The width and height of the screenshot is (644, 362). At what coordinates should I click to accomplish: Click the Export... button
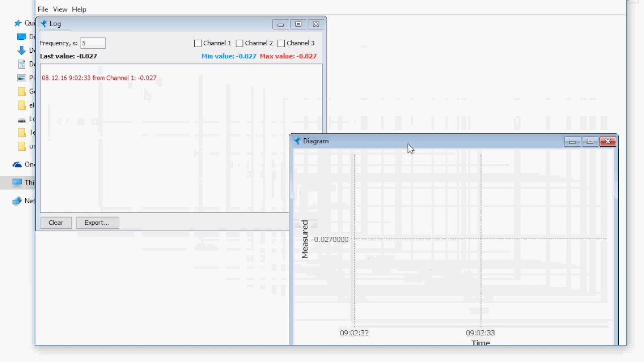97,223
